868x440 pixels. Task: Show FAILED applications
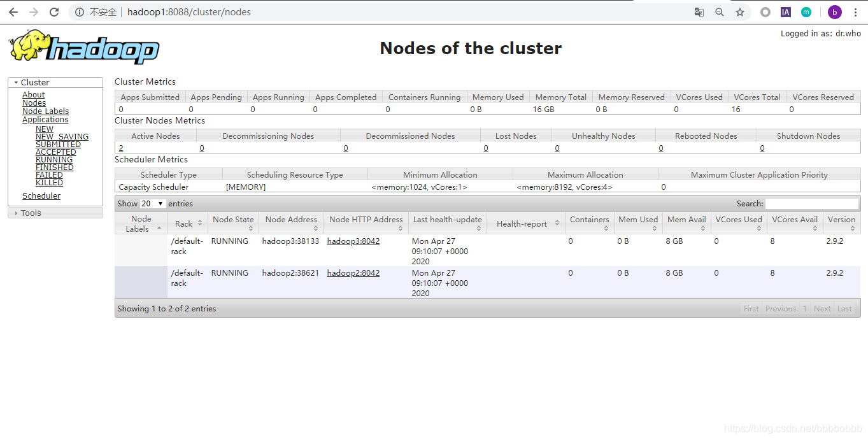[49, 174]
